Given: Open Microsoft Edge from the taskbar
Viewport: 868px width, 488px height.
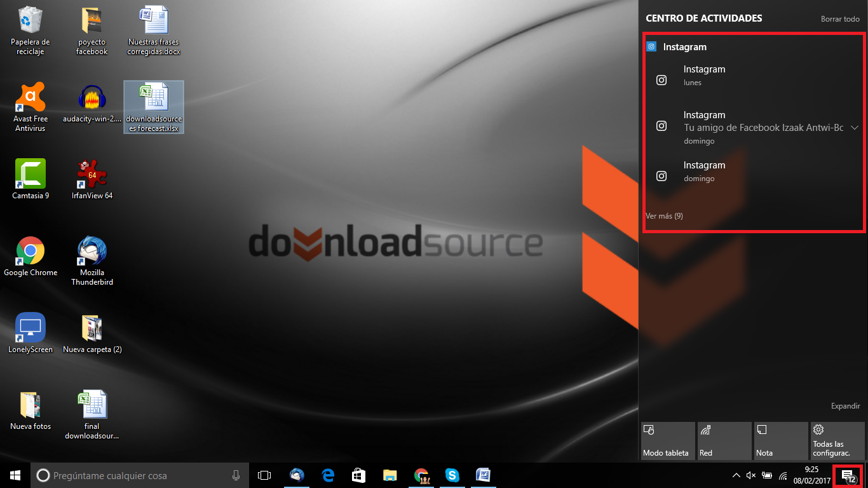Looking at the screenshot, I should pyautogui.click(x=328, y=475).
